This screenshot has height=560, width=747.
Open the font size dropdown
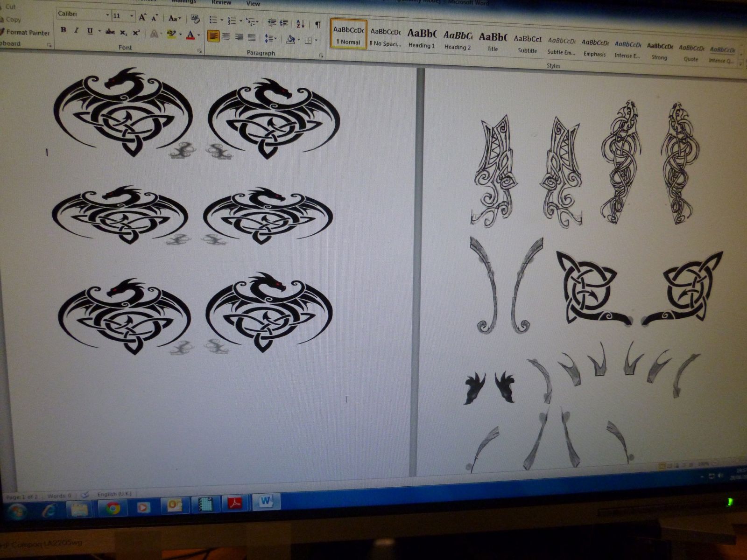(131, 16)
